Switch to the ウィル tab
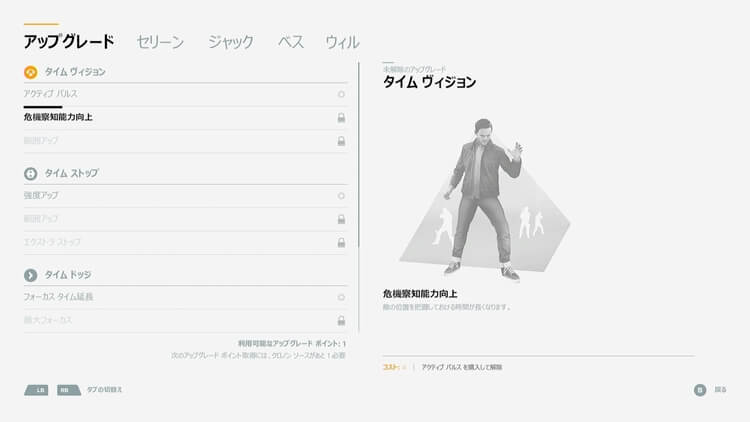 342,42
